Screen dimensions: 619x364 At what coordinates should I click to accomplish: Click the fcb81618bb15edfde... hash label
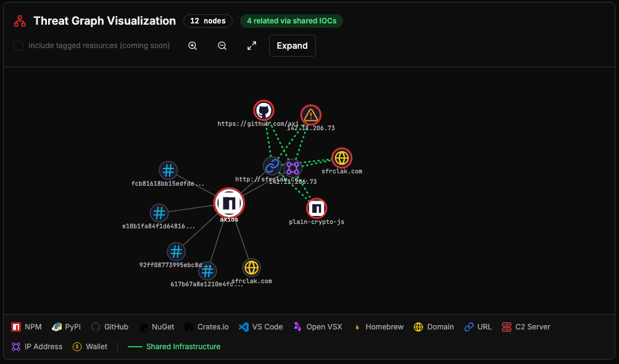pyautogui.click(x=168, y=184)
